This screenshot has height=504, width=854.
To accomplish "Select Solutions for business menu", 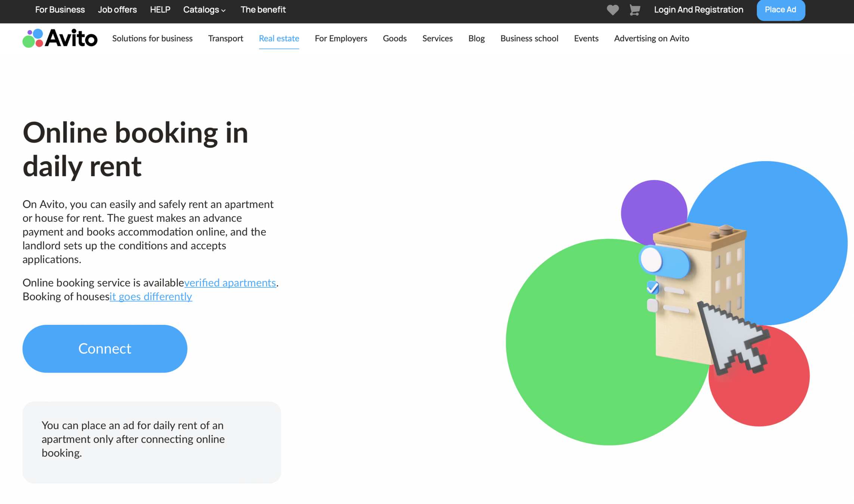I will coord(152,38).
